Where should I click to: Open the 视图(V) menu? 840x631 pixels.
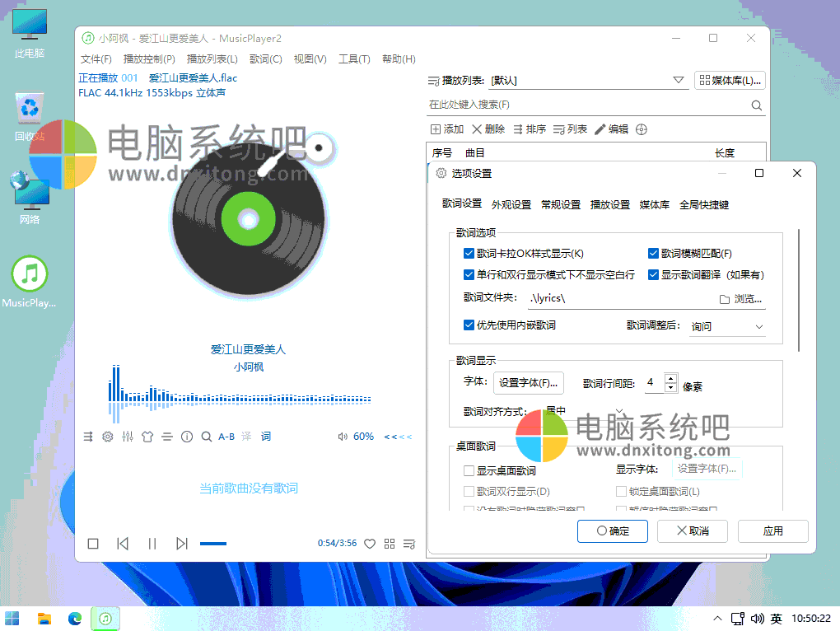pyautogui.click(x=310, y=59)
